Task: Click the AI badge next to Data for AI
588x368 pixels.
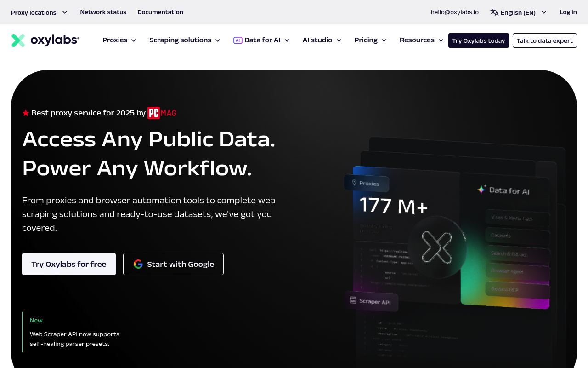Action: (x=237, y=40)
